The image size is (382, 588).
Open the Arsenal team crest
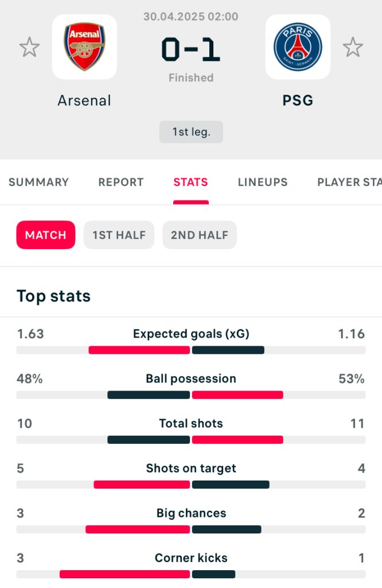[x=85, y=47]
